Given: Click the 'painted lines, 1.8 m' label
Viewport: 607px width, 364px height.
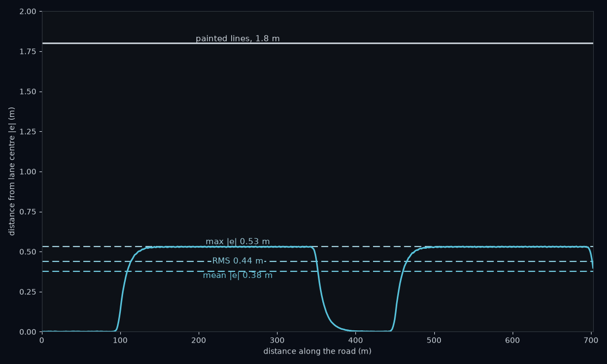Looking at the screenshot, I should pos(238,39).
